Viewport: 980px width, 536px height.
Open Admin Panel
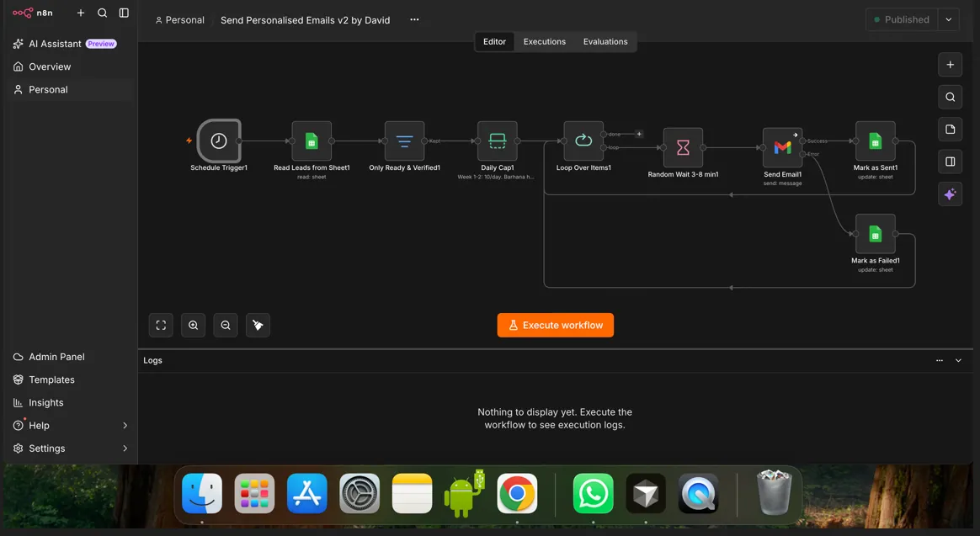coord(56,357)
